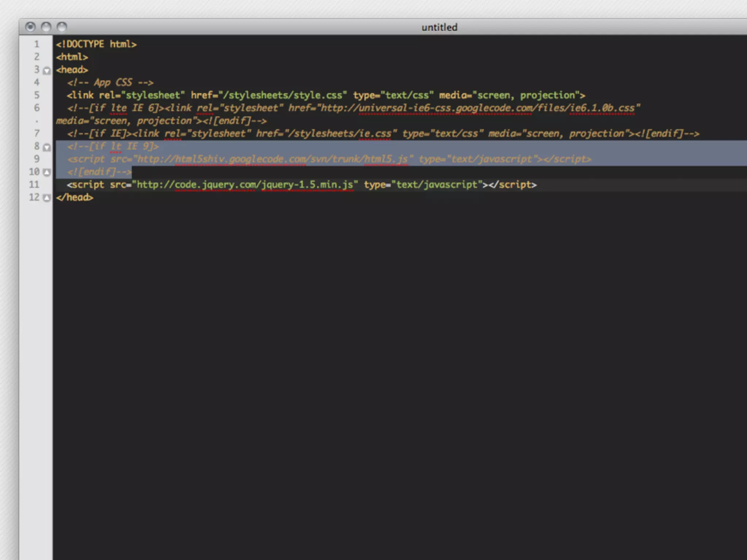This screenshot has width=747, height=560.
Task: Zoom the untitled window with the third button
Action: click(62, 27)
